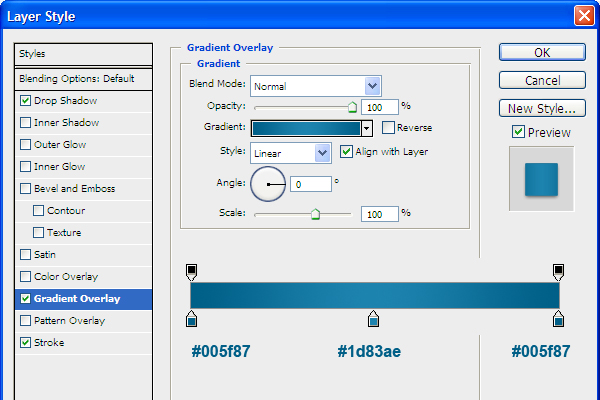This screenshot has height=400, width=600.
Task: Click the right opacity stop marker
Action: [558, 272]
